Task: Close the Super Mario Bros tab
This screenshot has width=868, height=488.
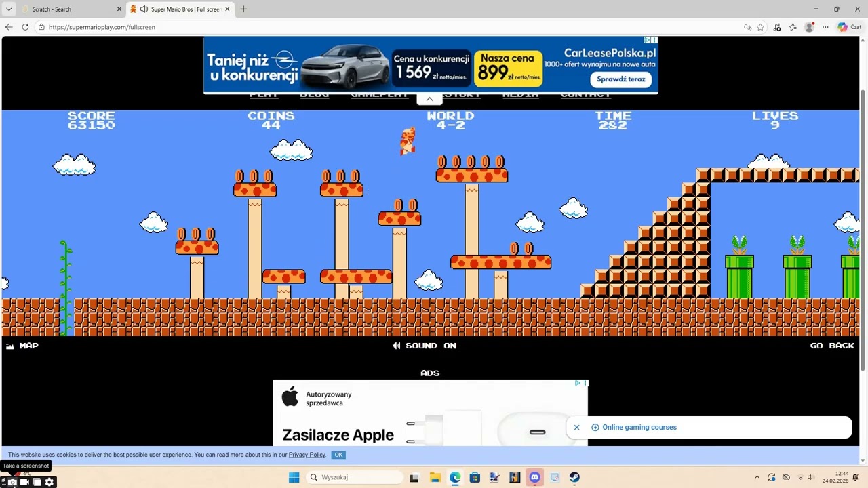Action: coord(227,9)
